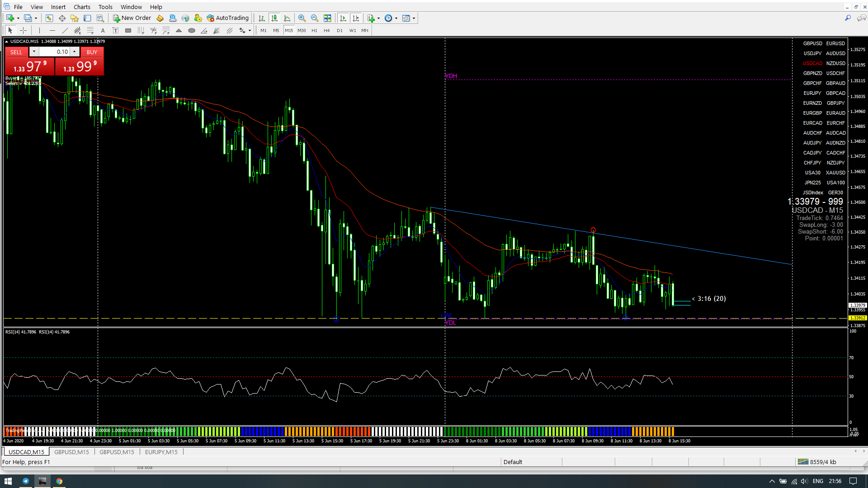Open the Terminal panel icon
This screenshot has width=868, height=488.
(87, 18)
